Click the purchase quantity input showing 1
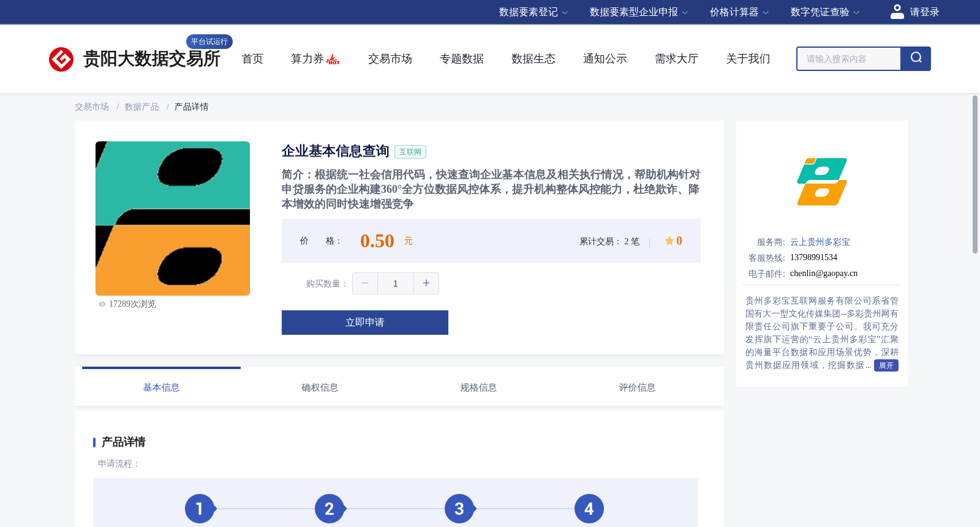This screenshot has width=980, height=527. [396, 283]
